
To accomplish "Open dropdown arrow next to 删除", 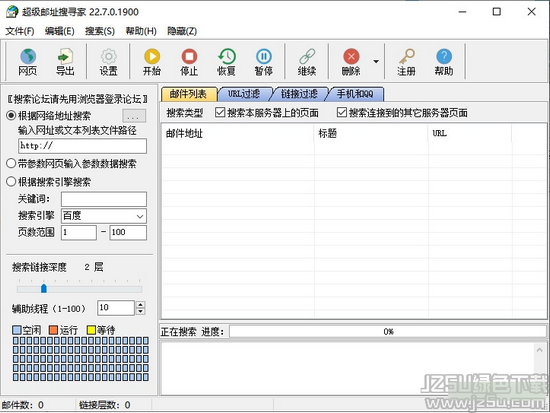I will pyautogui.click(x=376, y=61).
